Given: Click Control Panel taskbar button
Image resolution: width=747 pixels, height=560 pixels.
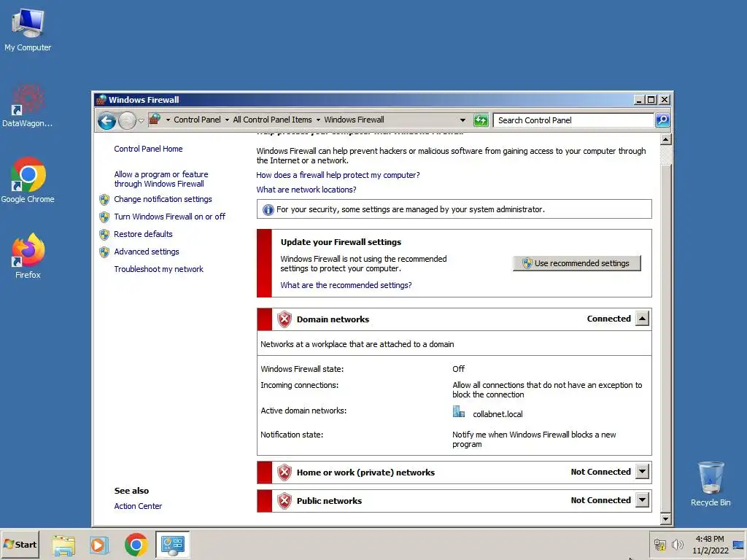Looking at the screenshot, I should coord(172,545).
